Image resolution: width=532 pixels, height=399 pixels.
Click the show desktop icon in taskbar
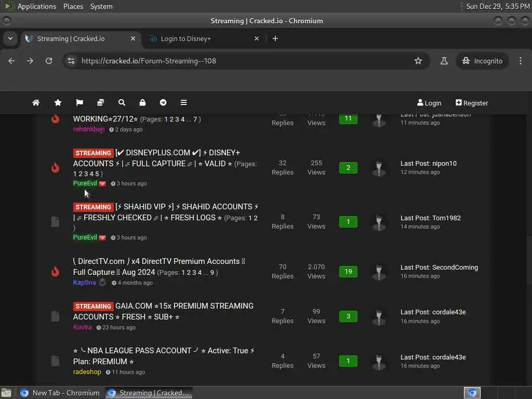pos(6,393)
